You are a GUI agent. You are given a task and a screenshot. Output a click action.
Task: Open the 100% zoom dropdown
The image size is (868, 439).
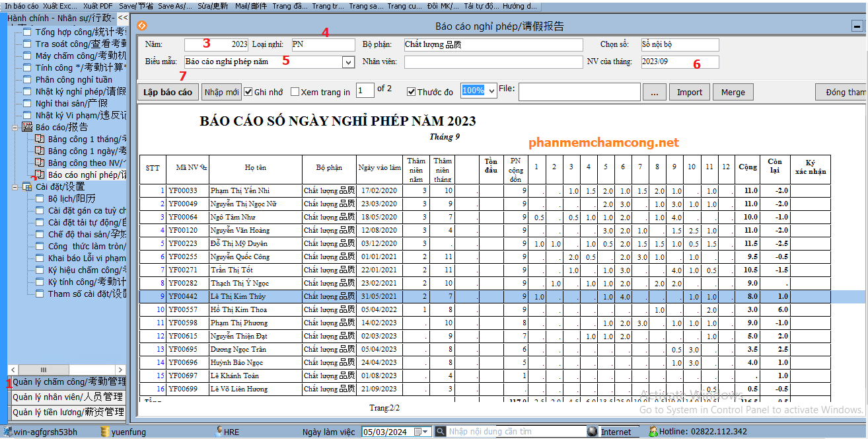(x=491, y=91)
